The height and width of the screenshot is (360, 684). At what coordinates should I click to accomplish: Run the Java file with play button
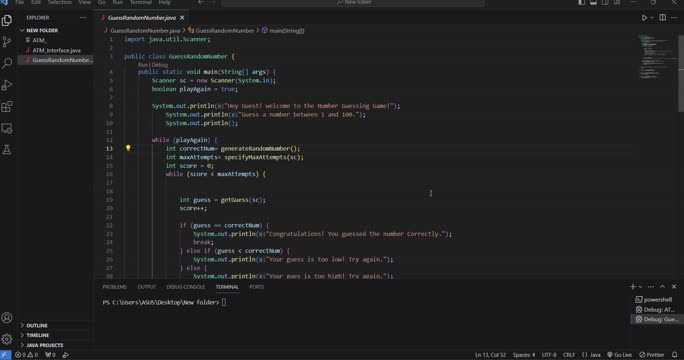pos(644,18)
